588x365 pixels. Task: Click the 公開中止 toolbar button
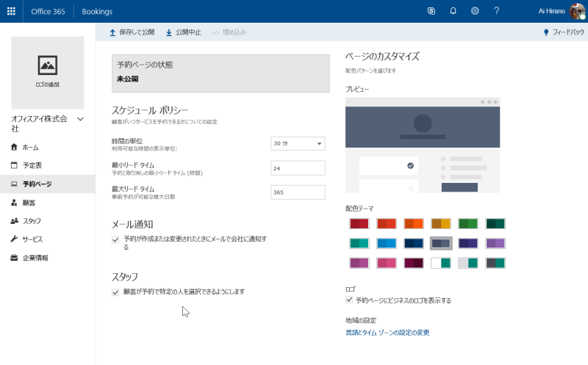point(184,32)
